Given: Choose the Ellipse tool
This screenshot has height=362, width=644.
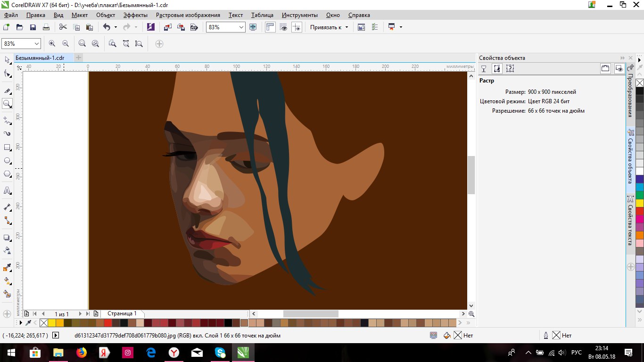Looking at the screenshot, I should click(7, 161).
